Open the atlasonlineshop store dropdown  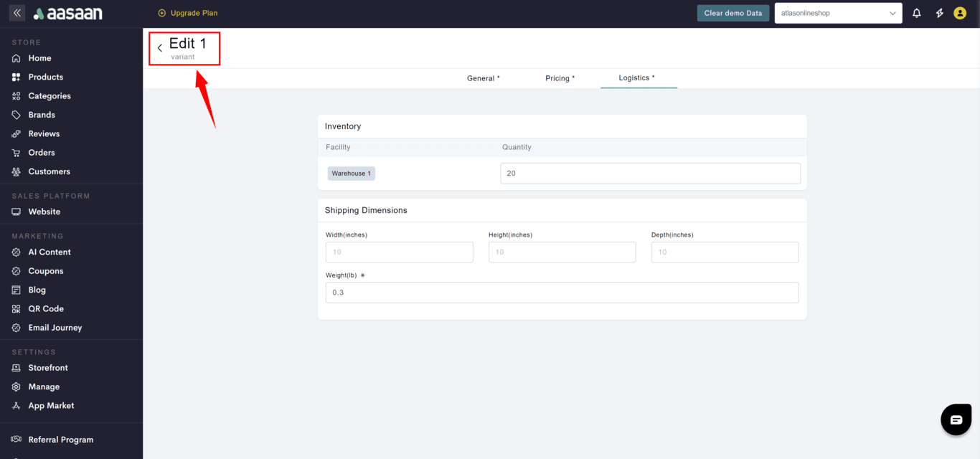[x=838, y=13]
